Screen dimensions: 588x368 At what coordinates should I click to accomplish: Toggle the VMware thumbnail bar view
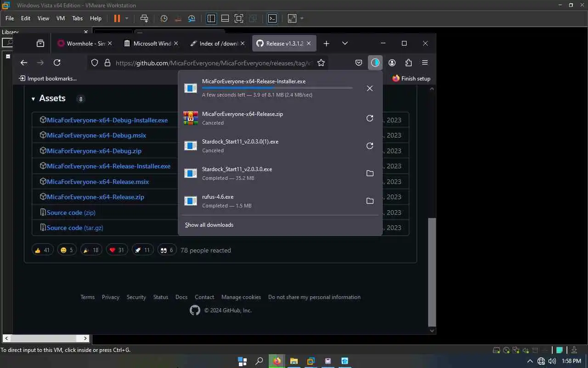point(225,18)
